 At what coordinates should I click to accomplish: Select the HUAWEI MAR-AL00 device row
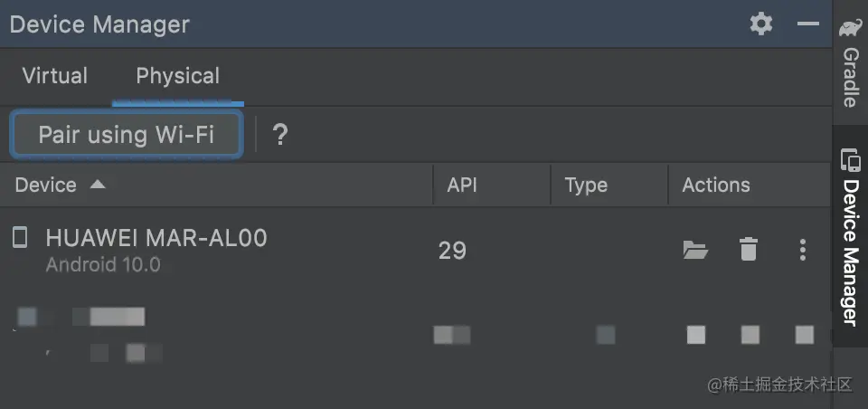coord(415,251)
